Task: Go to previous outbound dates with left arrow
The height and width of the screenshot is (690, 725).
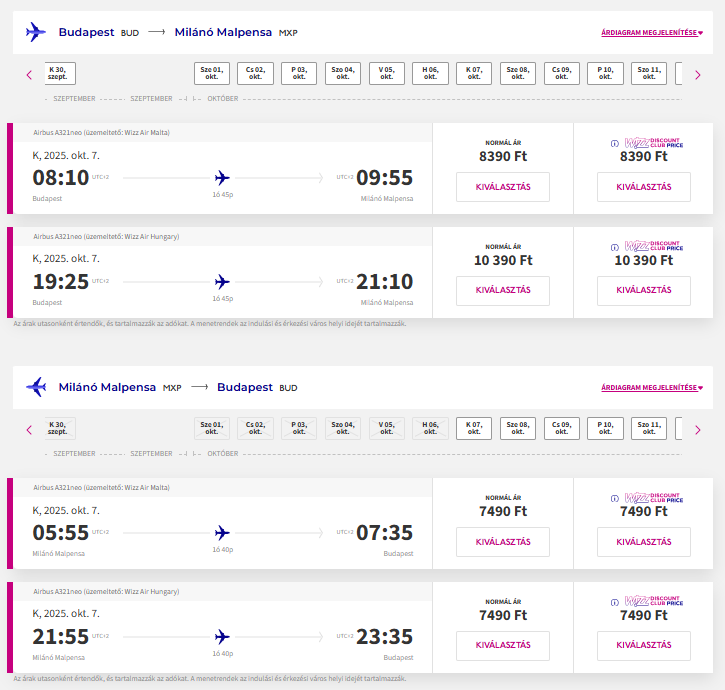Action: tap(28, 74)
